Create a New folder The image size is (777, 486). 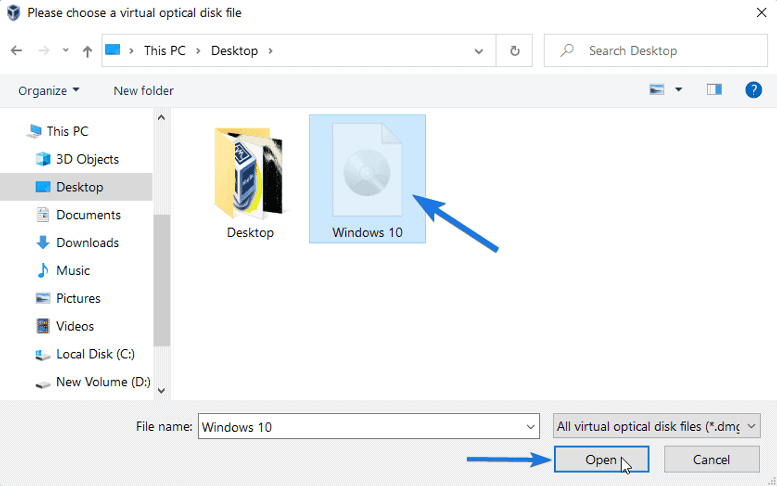(143, 91)
